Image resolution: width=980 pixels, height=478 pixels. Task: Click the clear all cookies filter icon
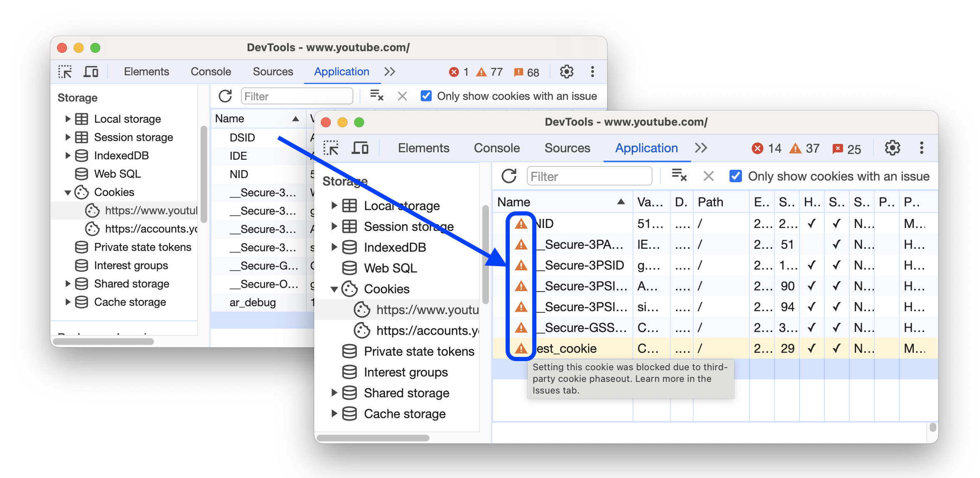(x=681, y=176)
